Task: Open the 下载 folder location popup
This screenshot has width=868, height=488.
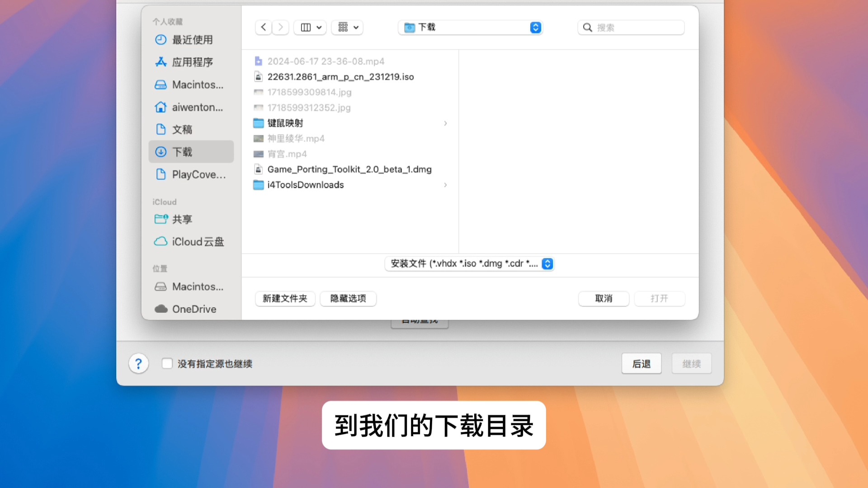Action: (x=471, y=28)
